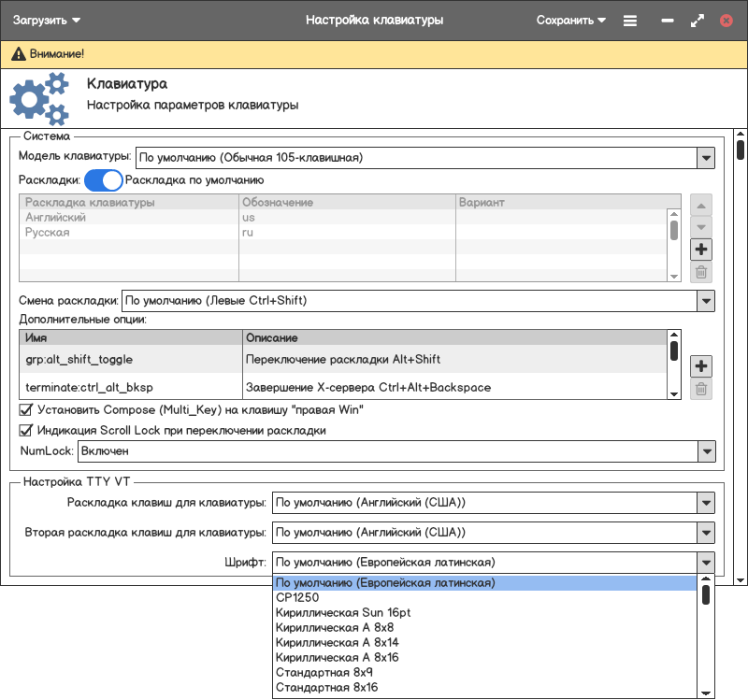Open the Сохранить menu
Image resolution: width=748 pixels, height=700 pixels.
pyautogui.click(x=570, y=20)
